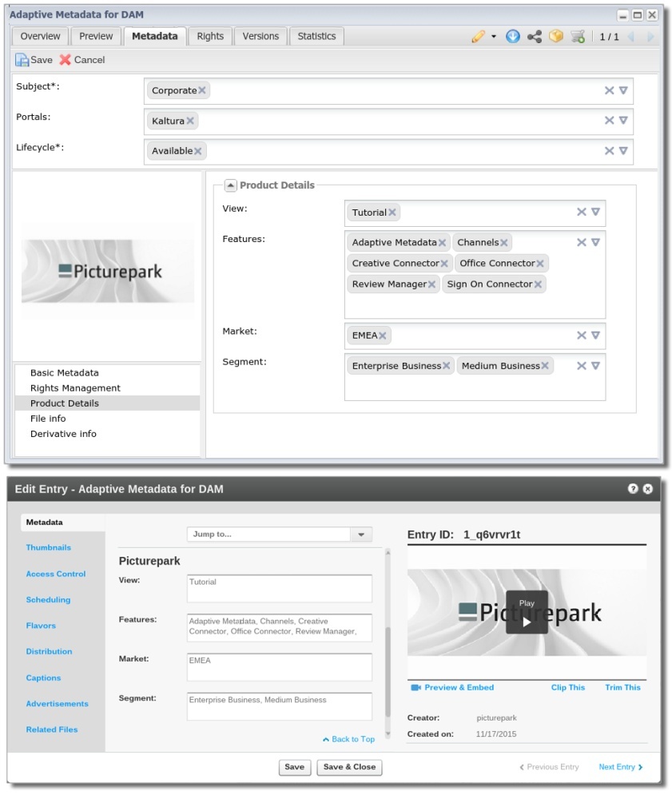Open the Subject field dropdown
This screenshot has width=672, height=799.
[623, 90]
